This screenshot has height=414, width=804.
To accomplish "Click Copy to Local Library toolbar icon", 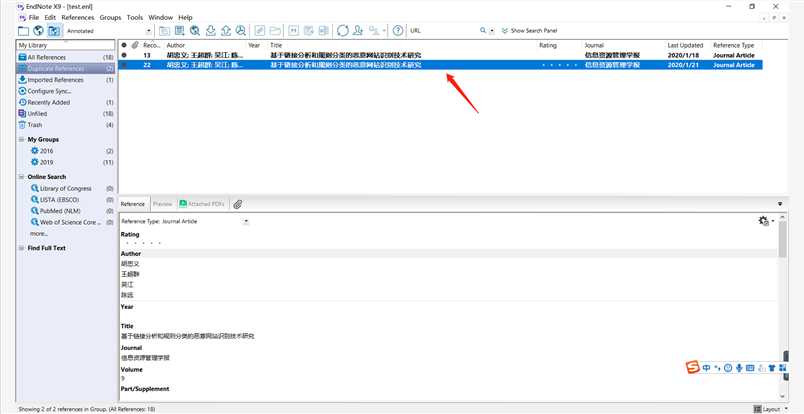I will pos(164,31).
